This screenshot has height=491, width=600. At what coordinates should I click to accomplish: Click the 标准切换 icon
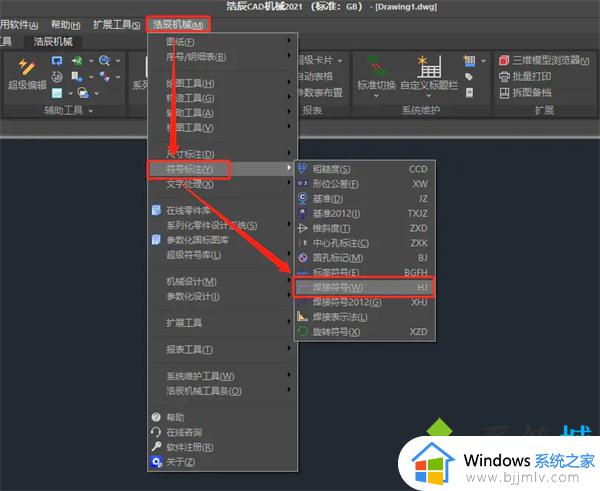click(x=376, y=66)
